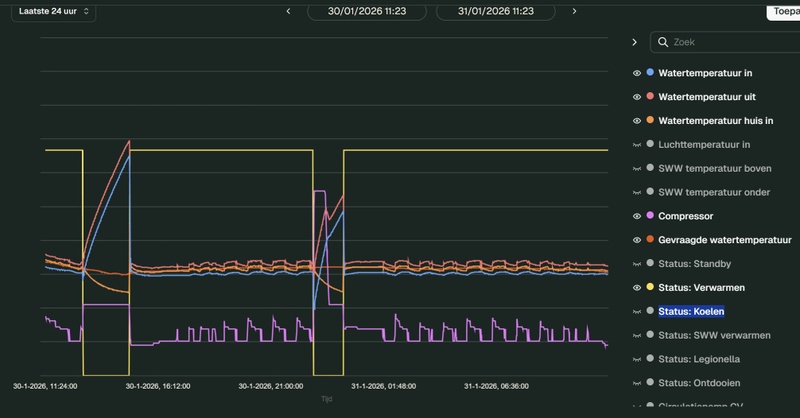Click axis label 30-1-2026, 16:12:00
800x418 pixels.
158,386
